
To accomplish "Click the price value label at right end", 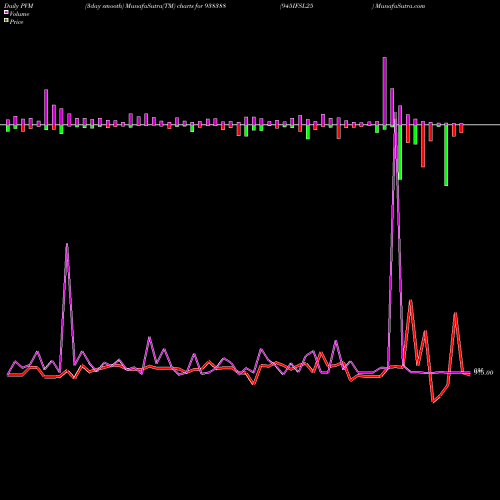I will click(x=483, y=372).
